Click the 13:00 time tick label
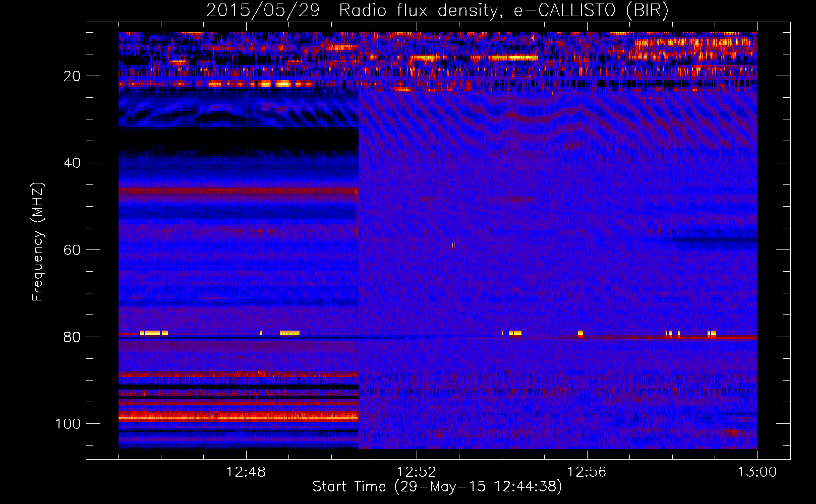This screenshot has width=816, height=504. click(x=757, y=472)
